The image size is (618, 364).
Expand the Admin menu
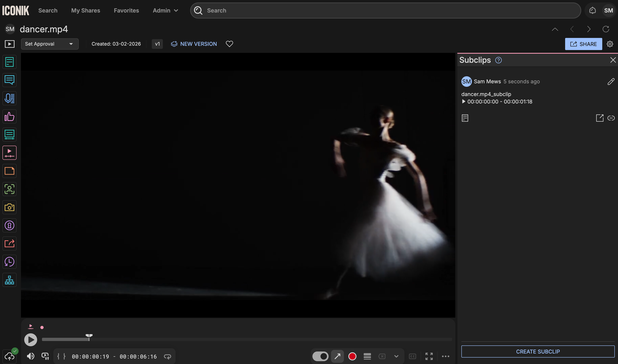(x=165, y=10)
